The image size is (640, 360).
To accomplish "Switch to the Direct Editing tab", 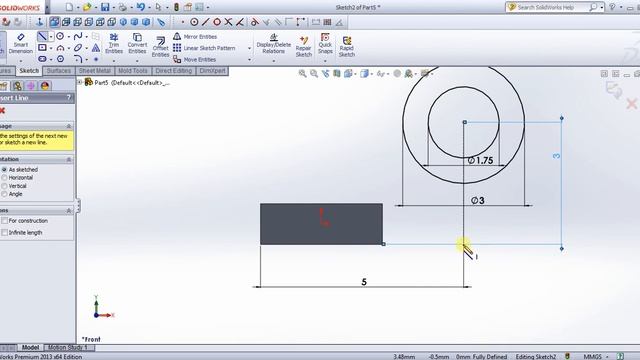I will point(173,71).
